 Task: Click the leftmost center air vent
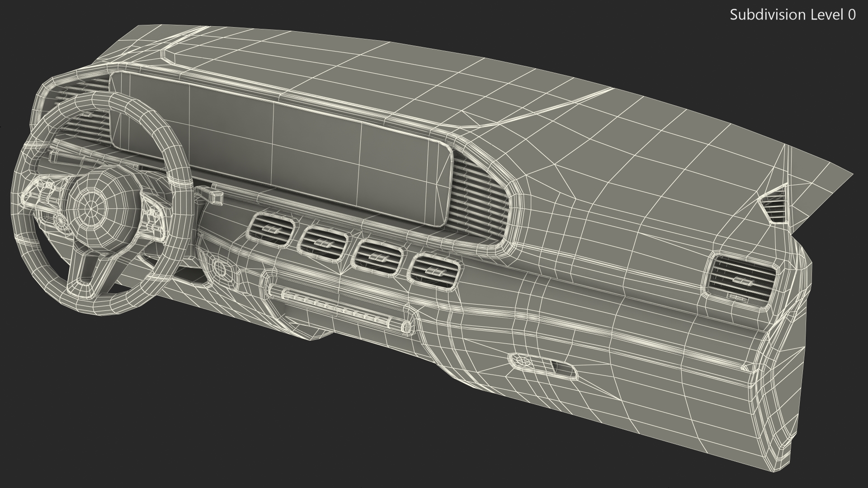tap(271, 230)
